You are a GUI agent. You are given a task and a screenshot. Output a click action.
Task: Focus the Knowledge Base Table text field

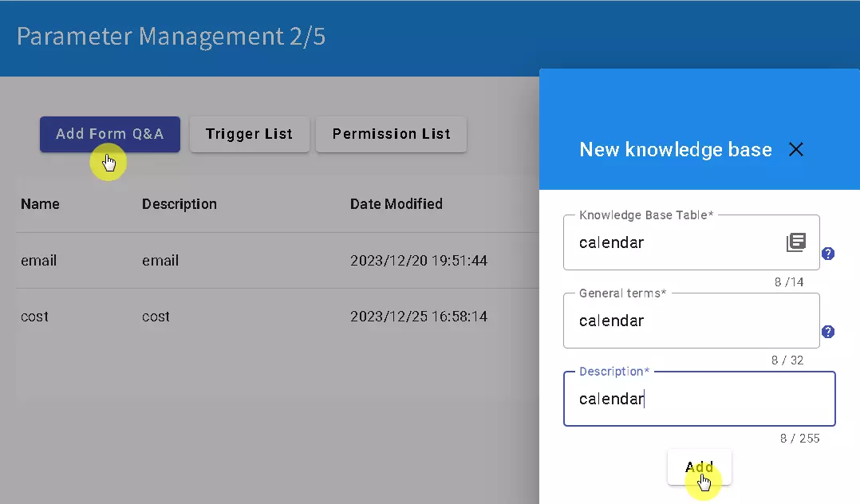[674, 242]
